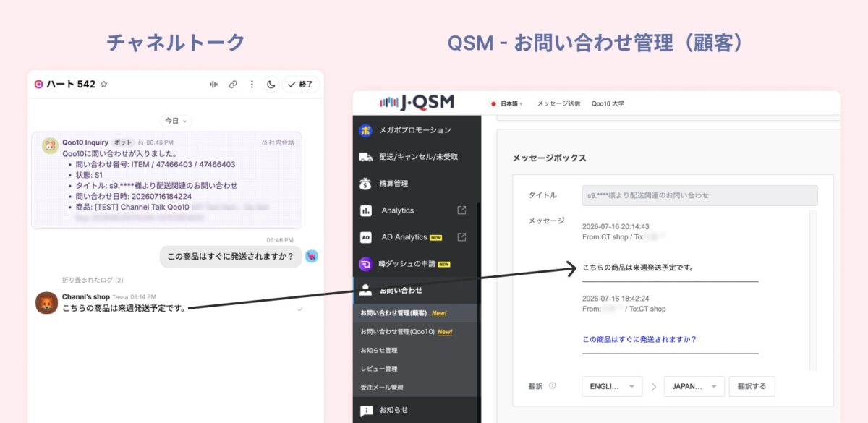Click the 翻訳する button

click(x=752, y=386)
